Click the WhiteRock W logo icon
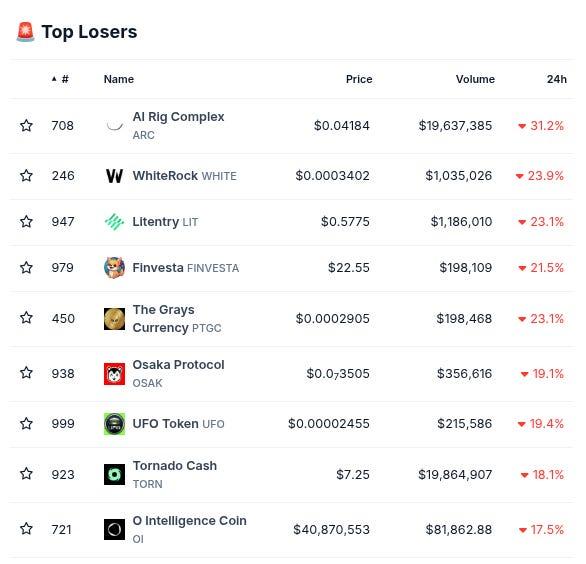The image size is (586, 564). click(114, 176)
